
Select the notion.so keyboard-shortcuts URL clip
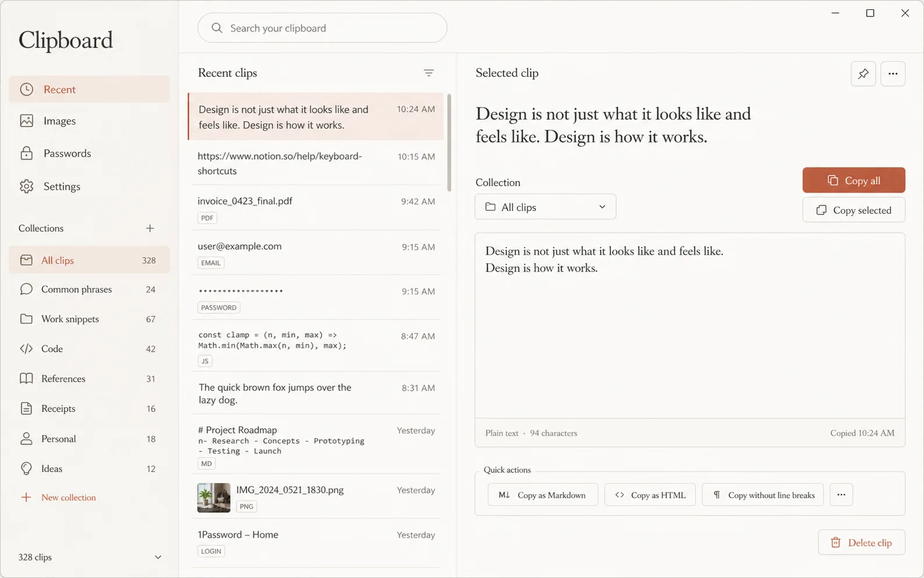point(316,164)
